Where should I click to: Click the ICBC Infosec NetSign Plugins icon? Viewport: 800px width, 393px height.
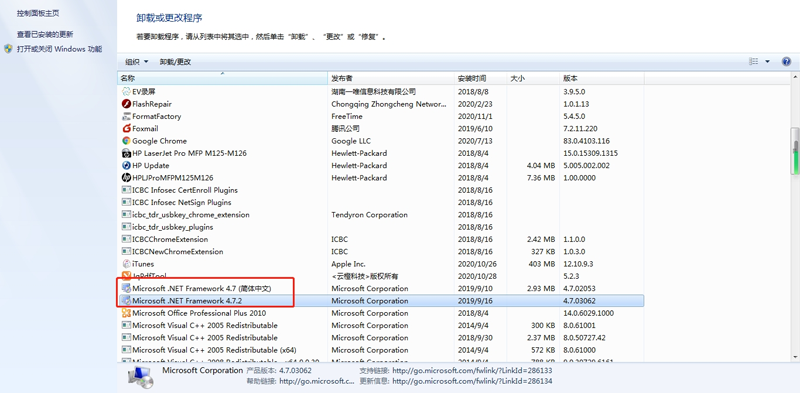pos(127,202)
